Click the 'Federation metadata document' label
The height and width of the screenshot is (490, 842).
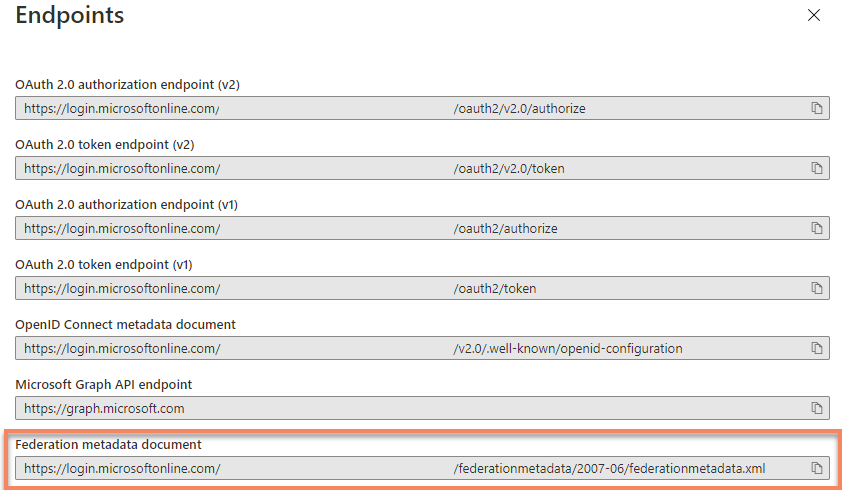[108, 444]
